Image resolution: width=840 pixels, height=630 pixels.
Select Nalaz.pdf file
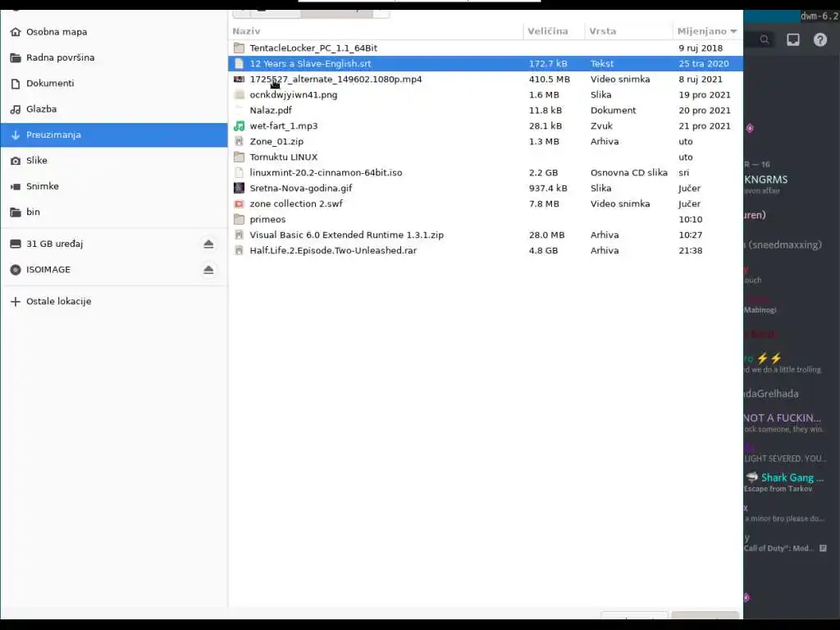pos(486,110)
